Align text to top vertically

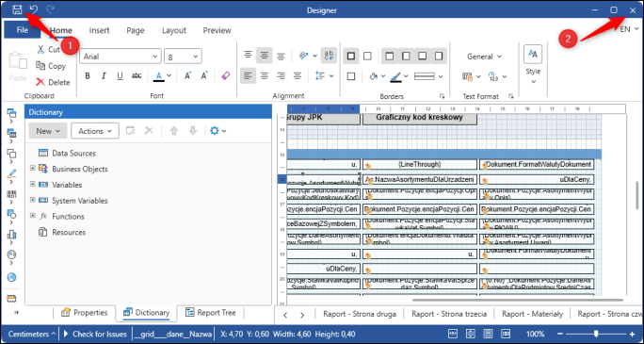[248, 55]
